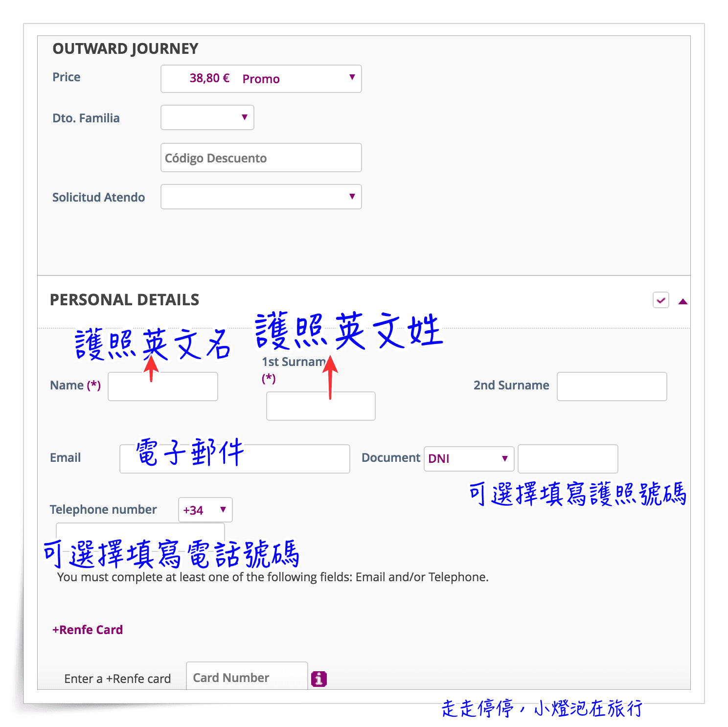The width and height of the screenshot is (728, 727).
Task: Click the 1st Surname input field
Action: click(x=321, y=406)
